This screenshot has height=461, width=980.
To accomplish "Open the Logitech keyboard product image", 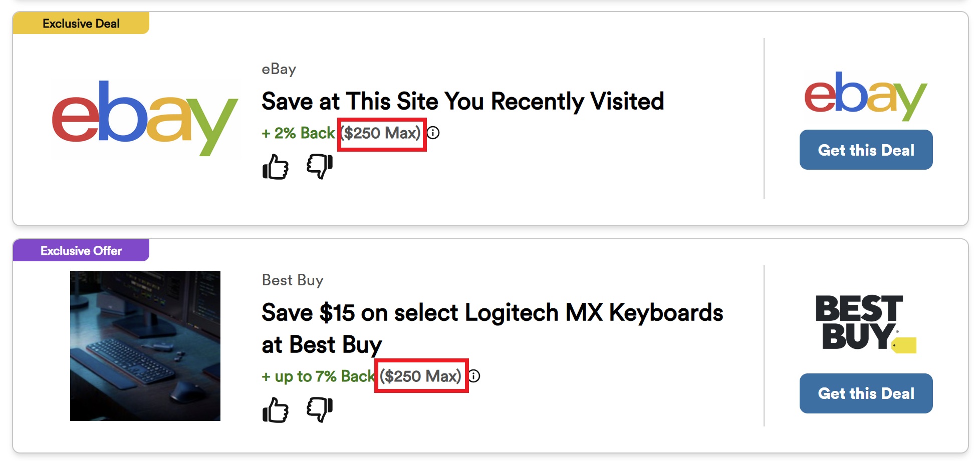I will click(x=145, y=346).
